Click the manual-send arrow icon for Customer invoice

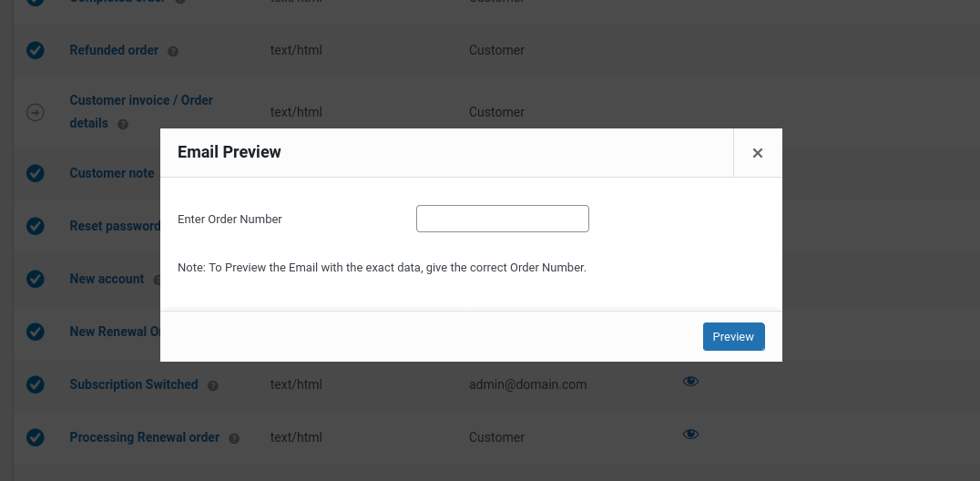point(36,113)
